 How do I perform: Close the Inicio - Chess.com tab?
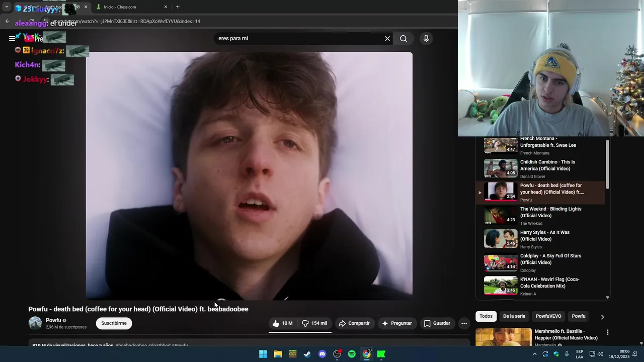pyautogui.click(x=166, y=7)
